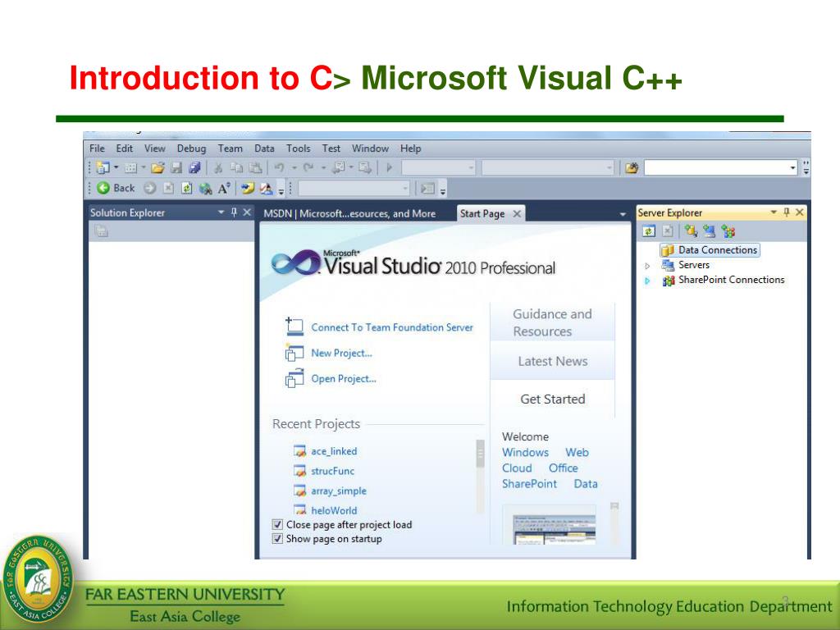Toggle 'Show page on startup' checkbox

coord(277,538)
